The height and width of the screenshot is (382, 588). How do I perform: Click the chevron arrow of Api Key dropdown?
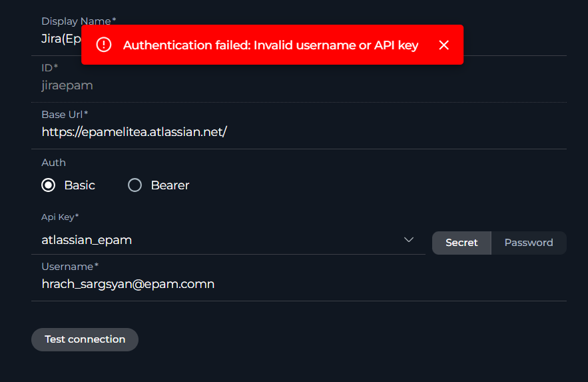click(x=409, y=240)
